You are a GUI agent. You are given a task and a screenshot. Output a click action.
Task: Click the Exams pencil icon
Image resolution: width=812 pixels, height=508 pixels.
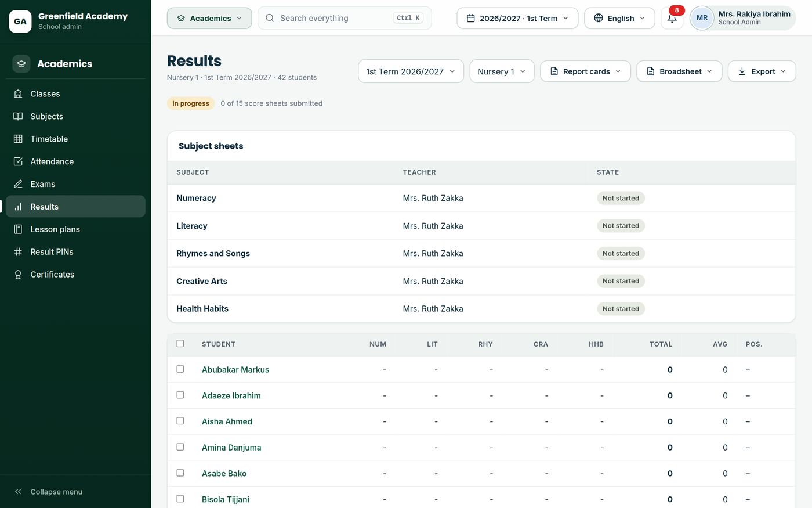[18, 185]
